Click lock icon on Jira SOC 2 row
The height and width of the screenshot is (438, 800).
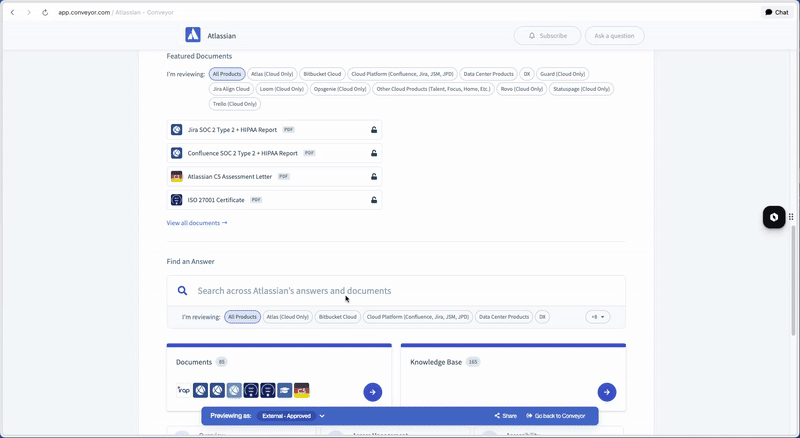click(374, 130)
